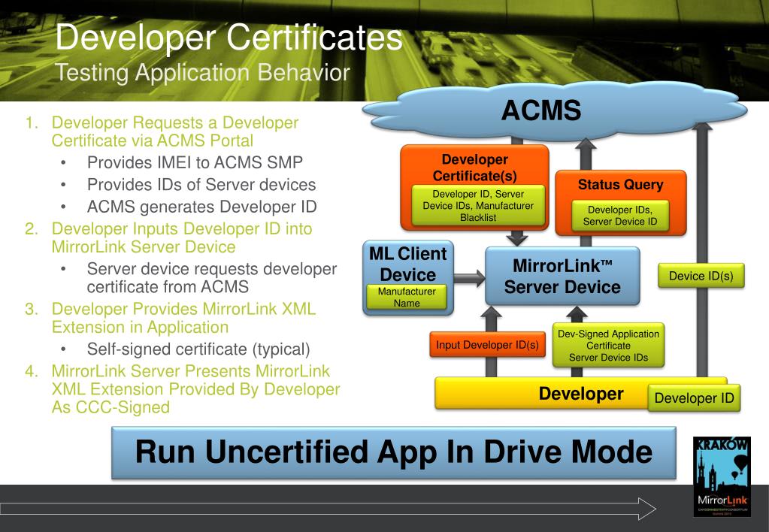Click the Developer ID green label

pyautogui.click(x=694, y=397)
